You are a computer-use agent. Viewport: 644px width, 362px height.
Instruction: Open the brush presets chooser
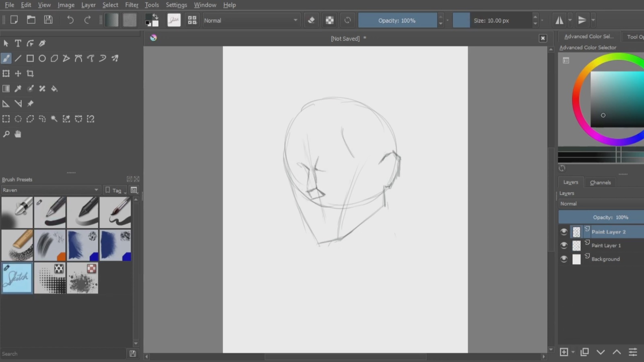pyautogui.click(x=192, y=20)
